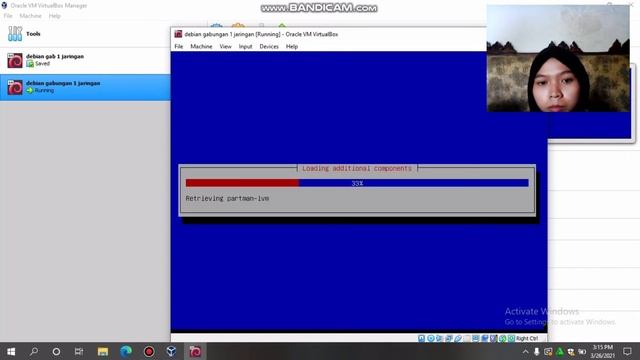Screen dimensions: 640x360
Task: Open View menu of the VM window
Action: tap(225, 47)
